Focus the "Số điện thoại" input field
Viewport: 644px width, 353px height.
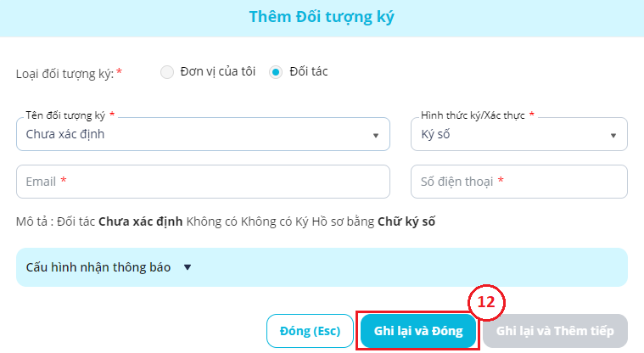pyautogui.click(x=518, y=182)
